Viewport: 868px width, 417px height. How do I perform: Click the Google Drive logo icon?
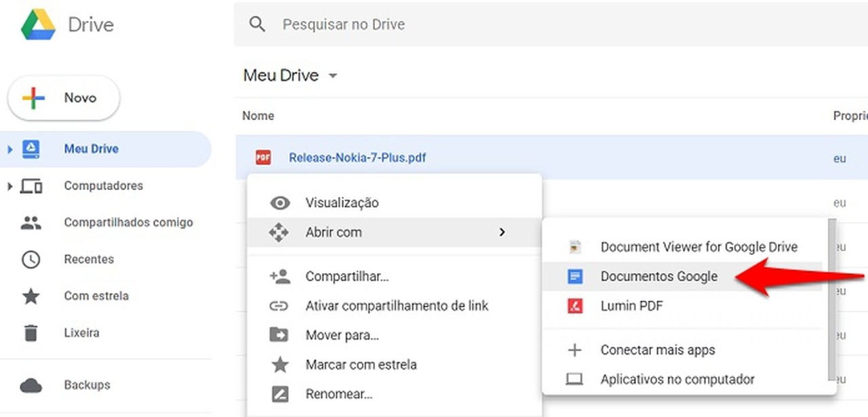(x=38, y=24)
